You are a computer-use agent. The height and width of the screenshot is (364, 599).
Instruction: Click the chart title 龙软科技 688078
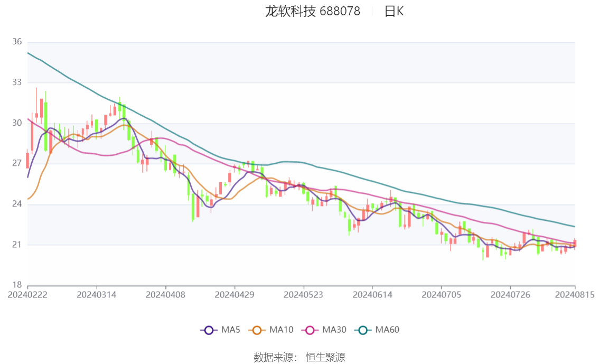point(313,11)
